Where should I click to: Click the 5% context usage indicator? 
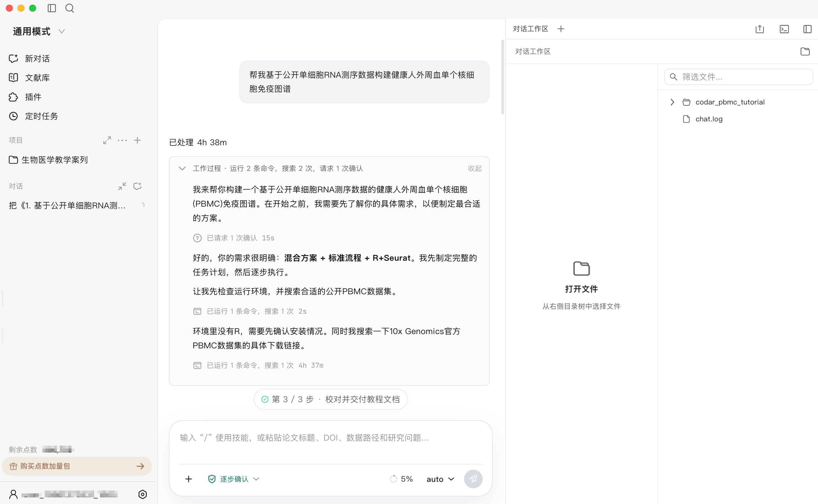point(401,479)
